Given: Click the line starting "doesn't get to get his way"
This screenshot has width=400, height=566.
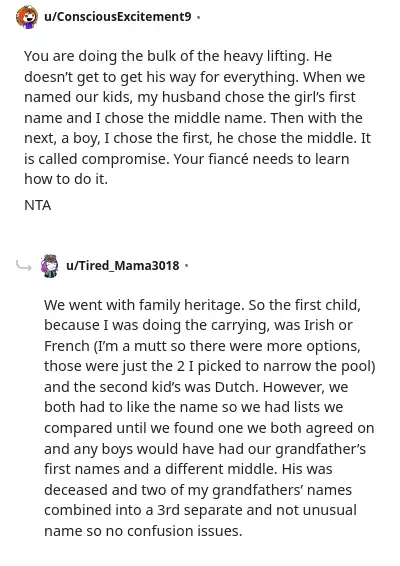Looking at the screenshot, I should pos(195,77).
